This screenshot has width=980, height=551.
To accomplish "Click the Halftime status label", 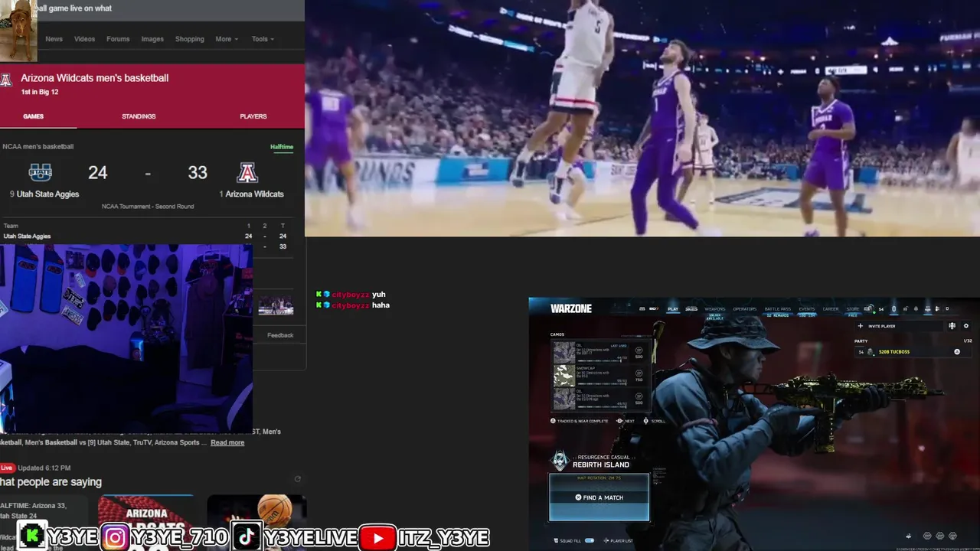I will 282,147.
